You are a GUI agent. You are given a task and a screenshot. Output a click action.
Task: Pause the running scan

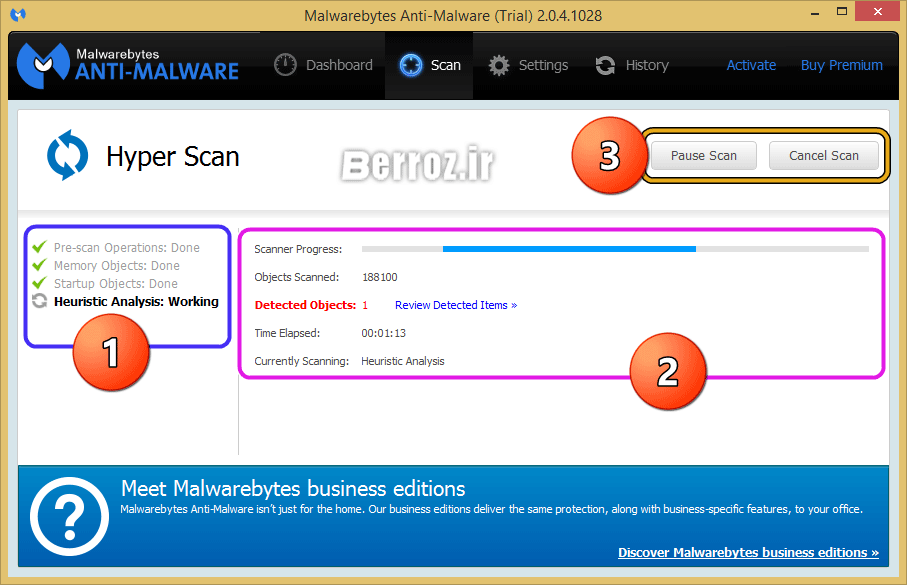coord(703,156)
